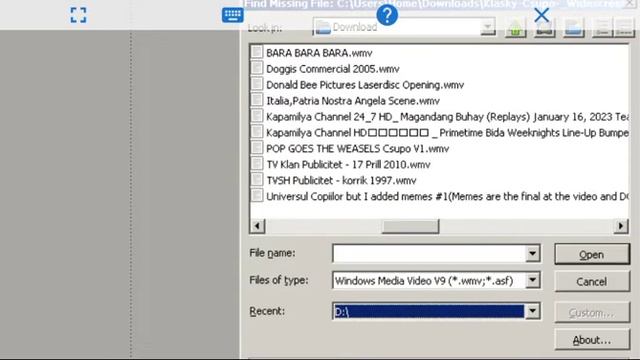
Task: Switch to details view icon
Action: [624, 28]
